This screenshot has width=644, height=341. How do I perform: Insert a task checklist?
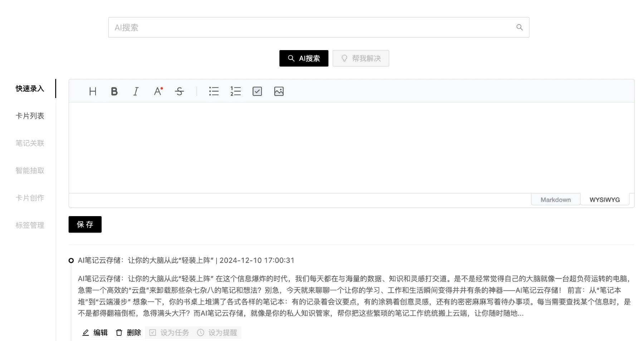[x=257, y=91]
